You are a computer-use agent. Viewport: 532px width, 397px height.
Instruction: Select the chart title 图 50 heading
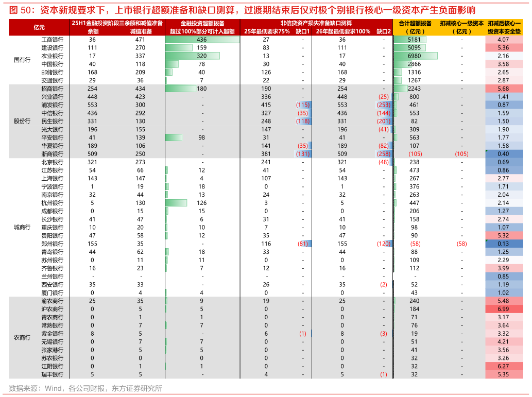(242, 10)
